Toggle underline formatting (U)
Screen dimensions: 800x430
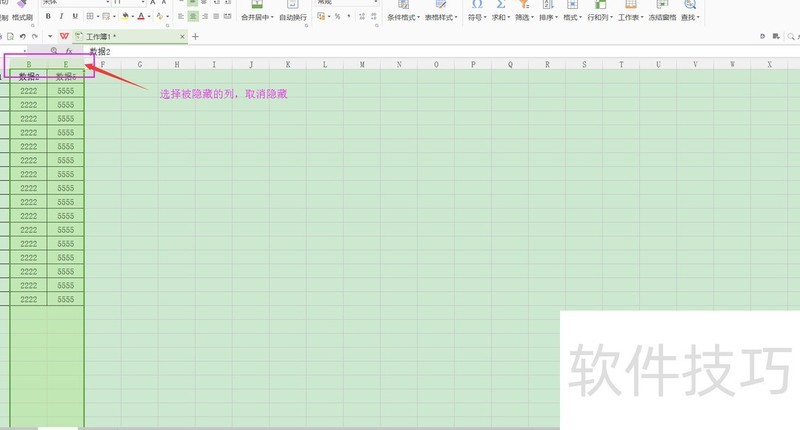(x=75, y=16)
